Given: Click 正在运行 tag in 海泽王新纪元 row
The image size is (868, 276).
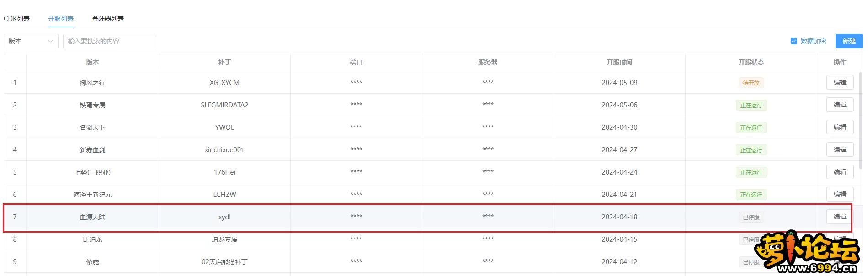Looking at the screenshot, I should [751, 195].
